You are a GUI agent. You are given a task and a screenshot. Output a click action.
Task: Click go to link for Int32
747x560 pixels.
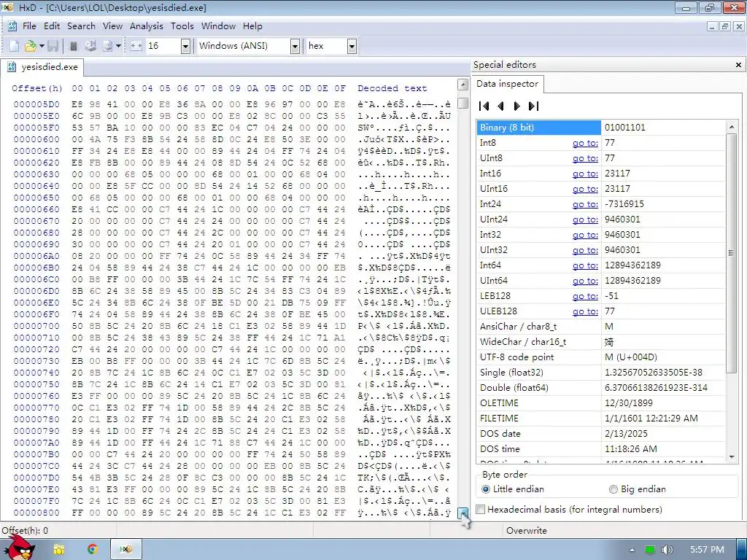tap(585, 235)
